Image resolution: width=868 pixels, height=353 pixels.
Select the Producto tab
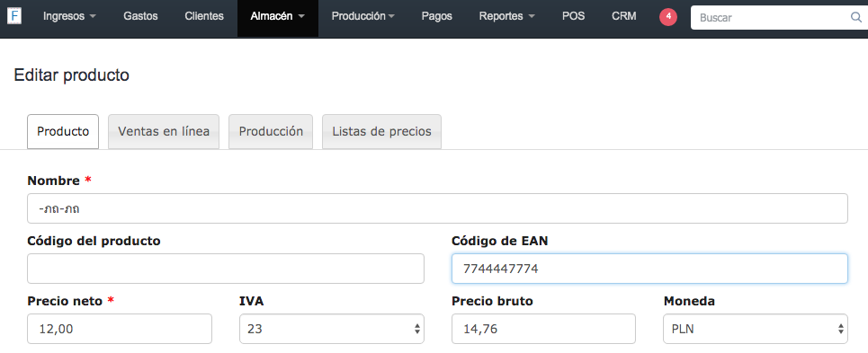[x=63, y=131]
